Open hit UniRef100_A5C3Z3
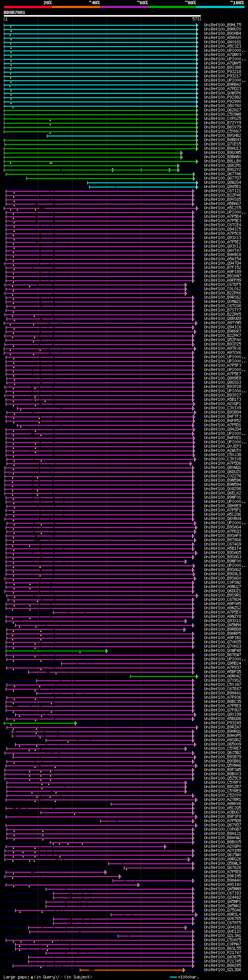 click(222, 46)
